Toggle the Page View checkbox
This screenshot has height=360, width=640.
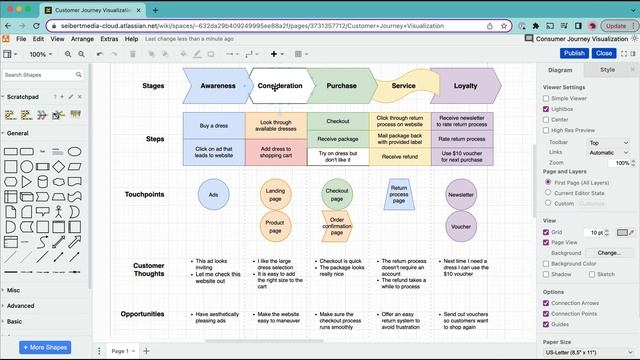[x=546, y=242]
